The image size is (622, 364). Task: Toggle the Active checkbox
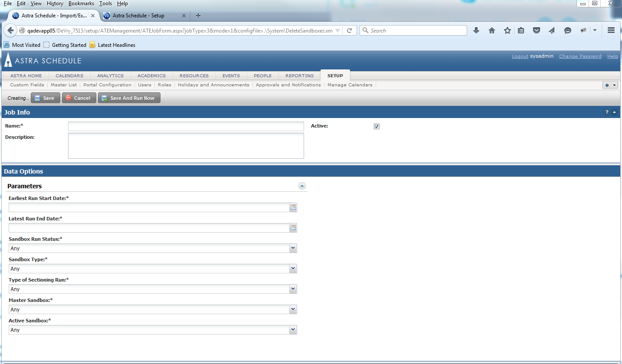tap(376, 126)
